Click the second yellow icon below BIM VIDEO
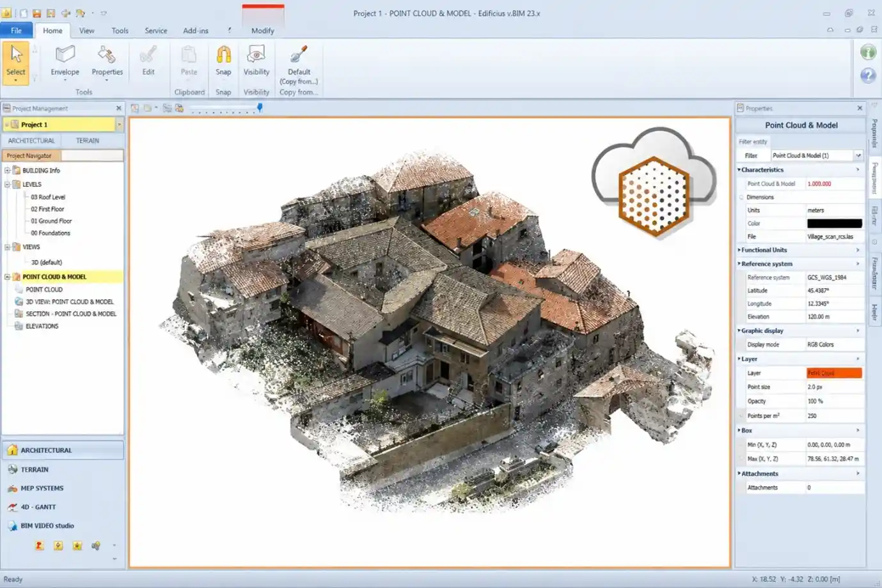 58,545
